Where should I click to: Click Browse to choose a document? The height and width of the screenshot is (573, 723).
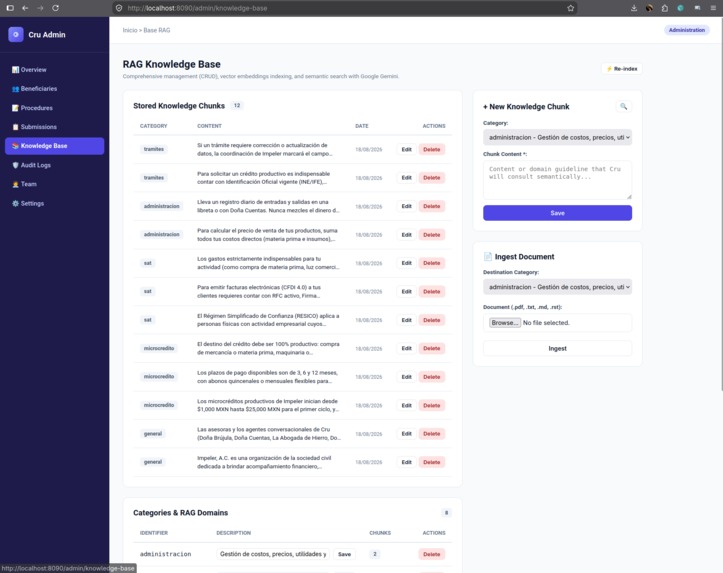tap(504, 323)
